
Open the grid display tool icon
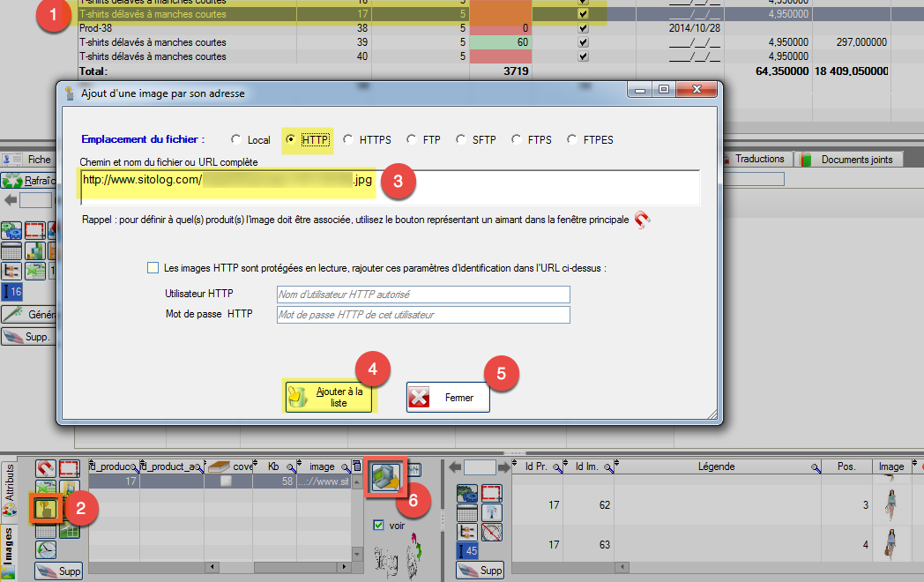(x=466, y=511)
